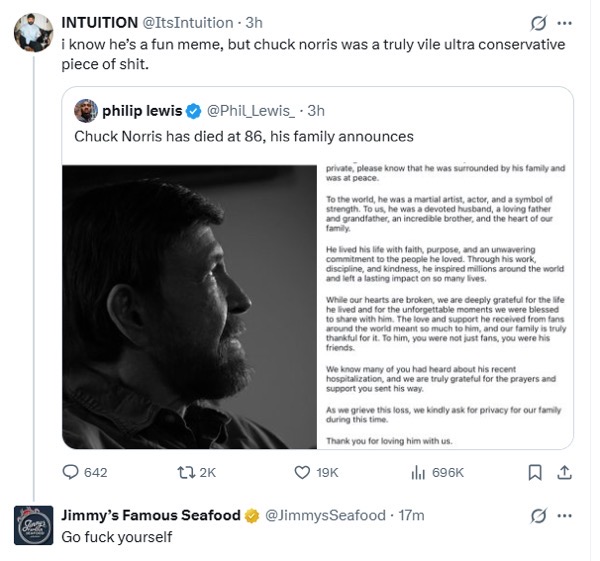View analytics showing 696K views

[x=419, y=472]
